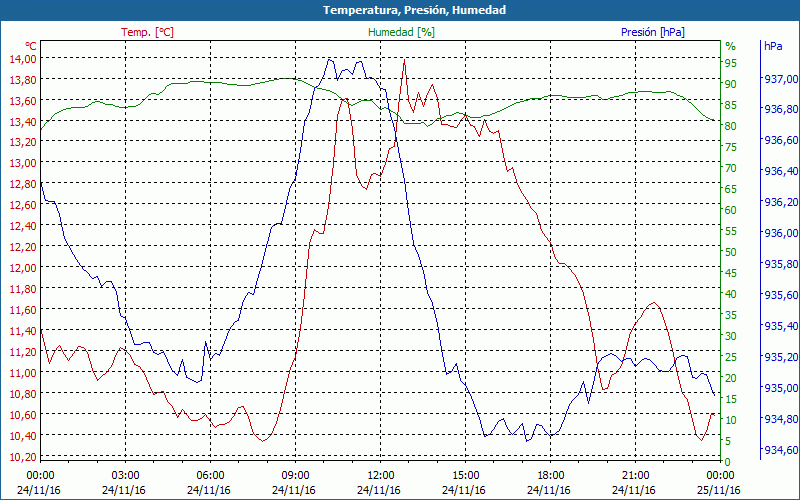Click the '12:00' time axis label
Screen dimensions: 800x500
[x=381, y=476]
